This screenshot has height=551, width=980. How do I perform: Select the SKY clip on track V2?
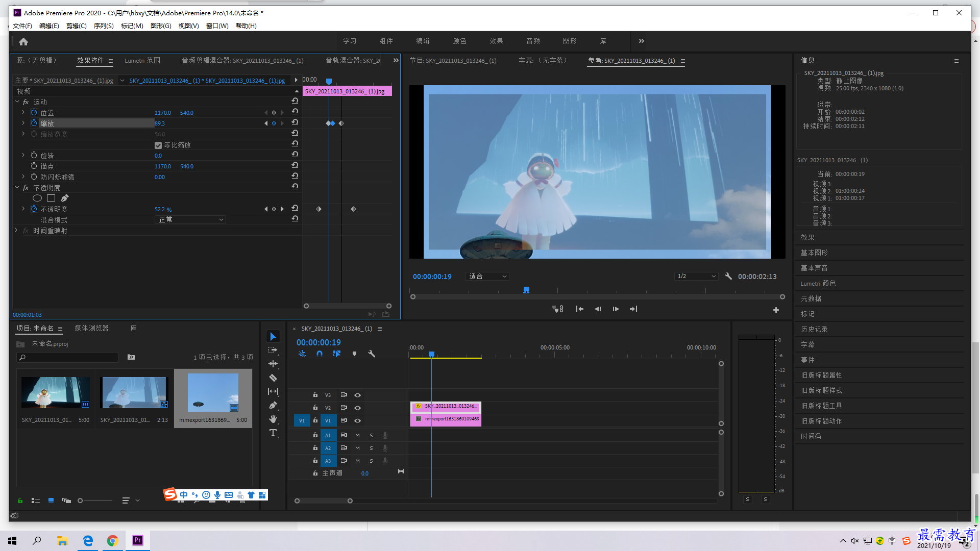point(446,407)
